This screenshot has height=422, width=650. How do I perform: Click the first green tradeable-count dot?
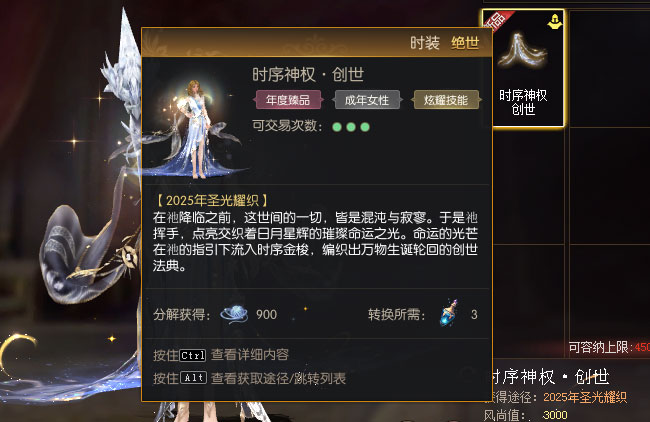(337, 127)
